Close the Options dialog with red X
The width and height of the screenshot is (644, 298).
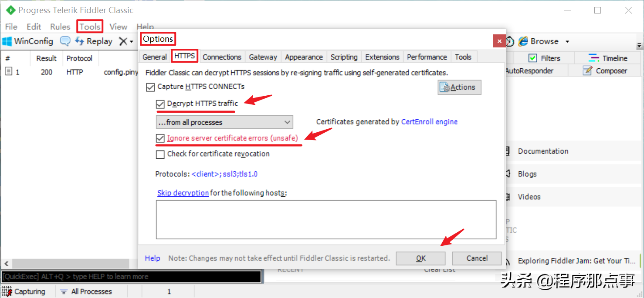click(x=499, y=41)
